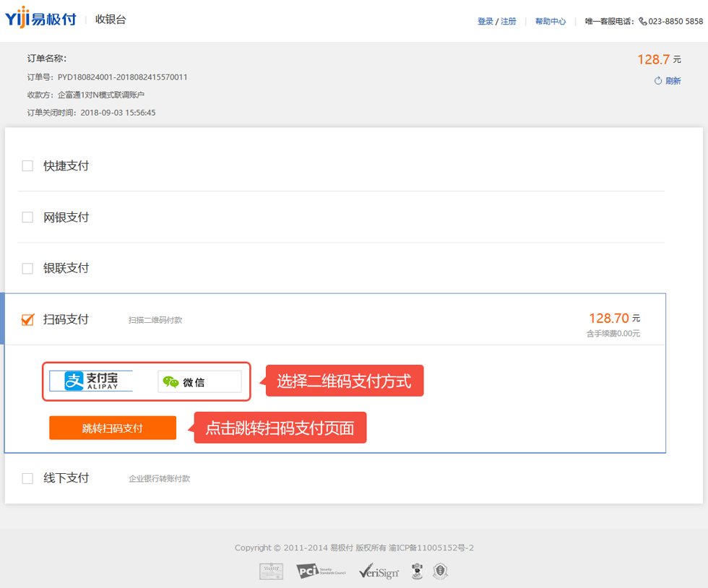Open the 帮助中心 help center link
This screenshot has width=708, height=588.
(551, 21)
